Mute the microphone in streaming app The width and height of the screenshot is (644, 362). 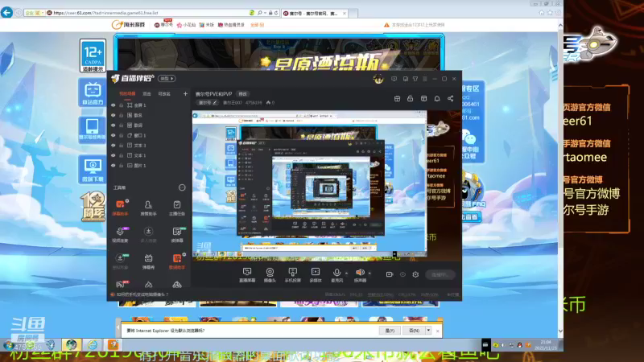336,274
